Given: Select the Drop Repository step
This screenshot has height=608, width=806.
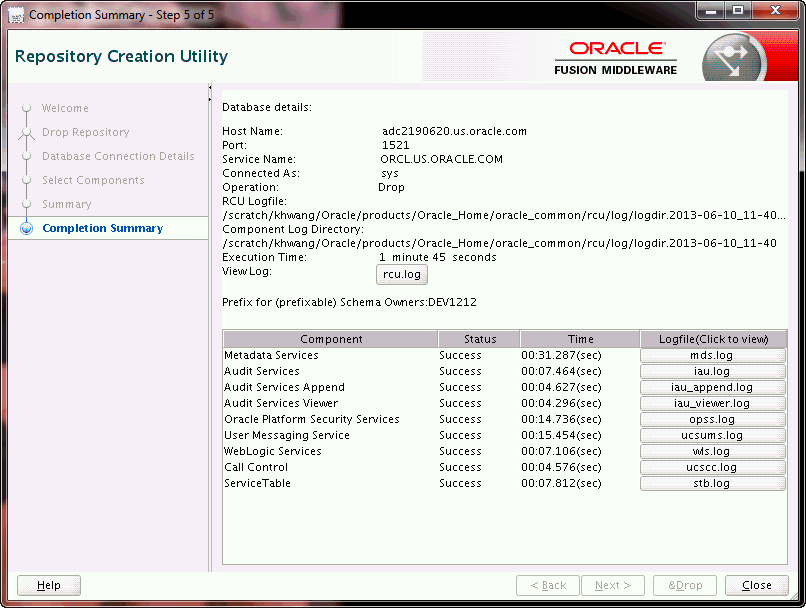Looking at the screenshot, I should 85,132.
